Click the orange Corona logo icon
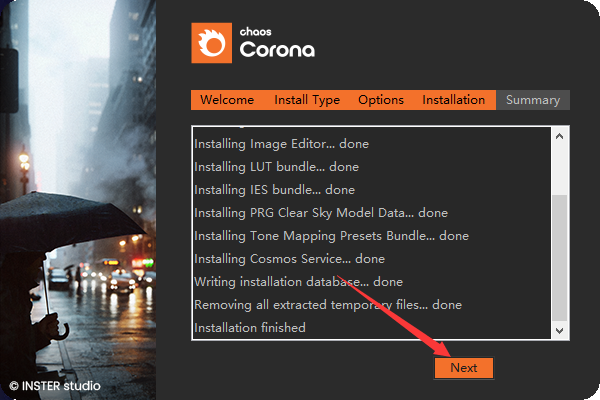 pyautogui.click(x=211, y=44)
